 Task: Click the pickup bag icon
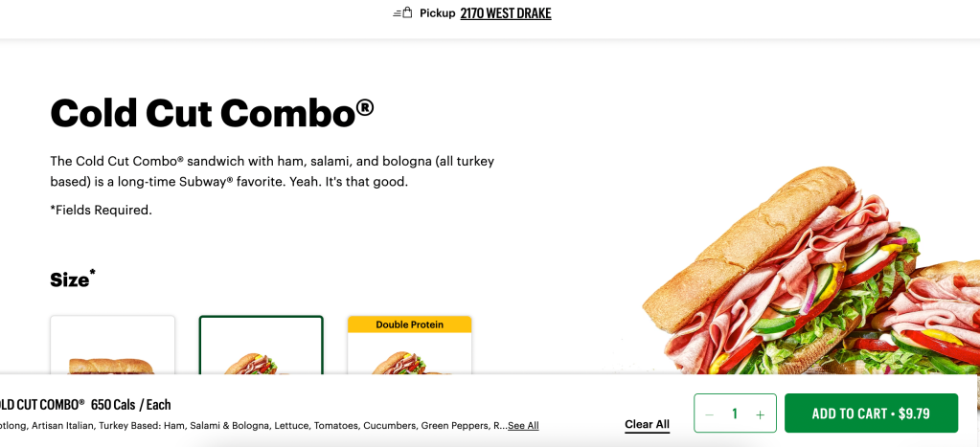pos(402,13)
